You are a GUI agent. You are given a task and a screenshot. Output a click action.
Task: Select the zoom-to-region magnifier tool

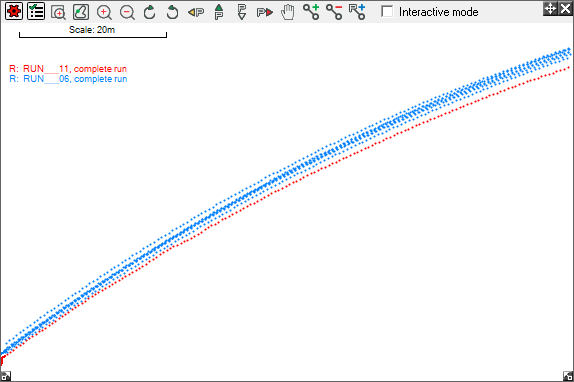(58, 12)
